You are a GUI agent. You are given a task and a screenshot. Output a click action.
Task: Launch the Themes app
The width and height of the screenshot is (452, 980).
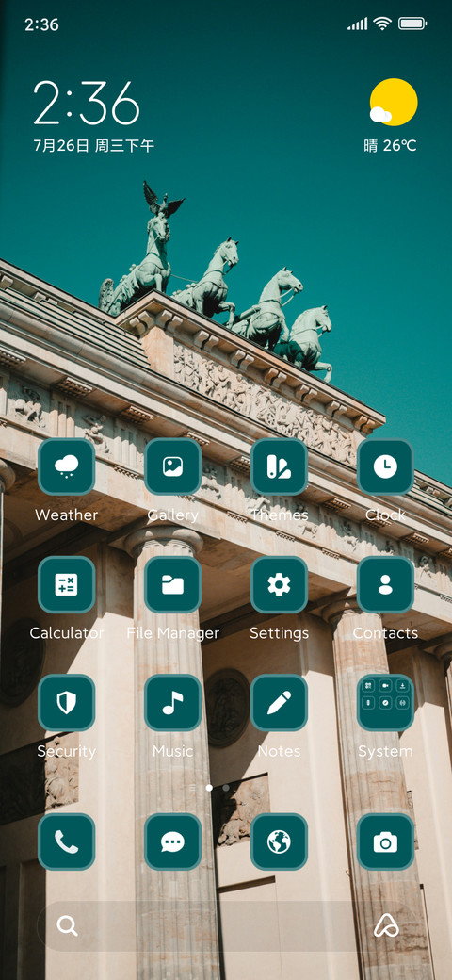coord(279,466)
